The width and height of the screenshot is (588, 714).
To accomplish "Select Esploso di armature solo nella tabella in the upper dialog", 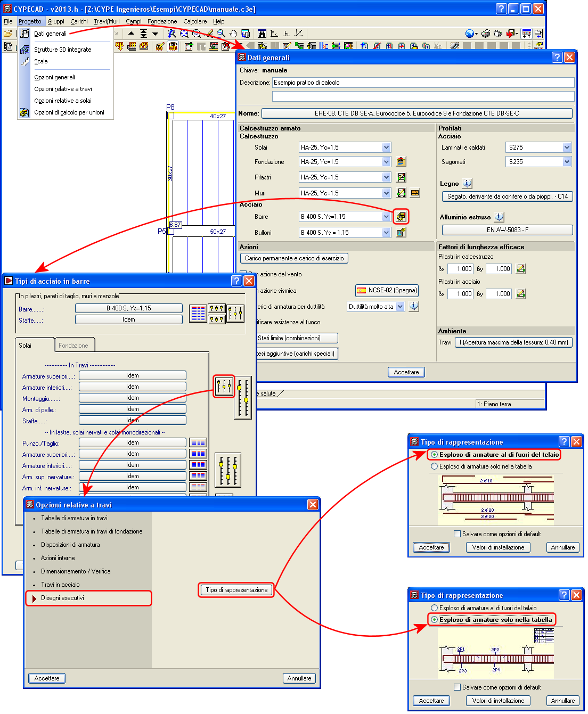I will point(481,466).
